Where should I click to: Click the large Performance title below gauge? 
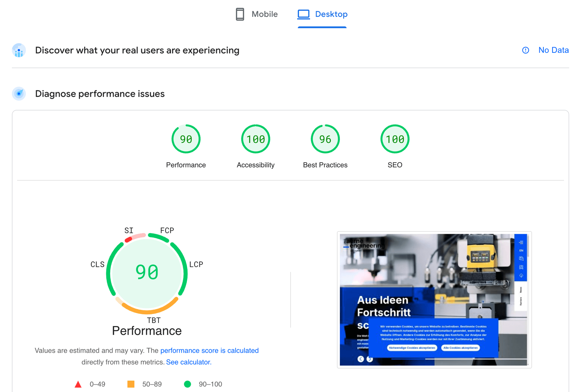[147, 331]
